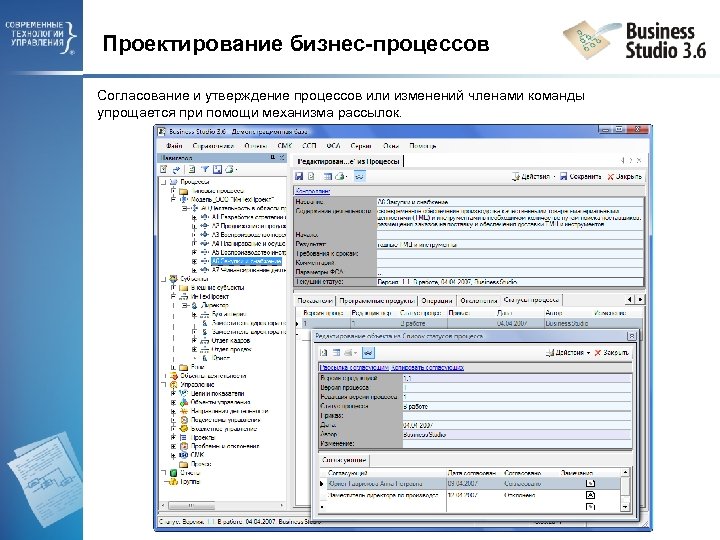The width and height of the screenshot is (720, 540).
Task: Click the note icon in first approver row
Action: [x=591, y=483]
